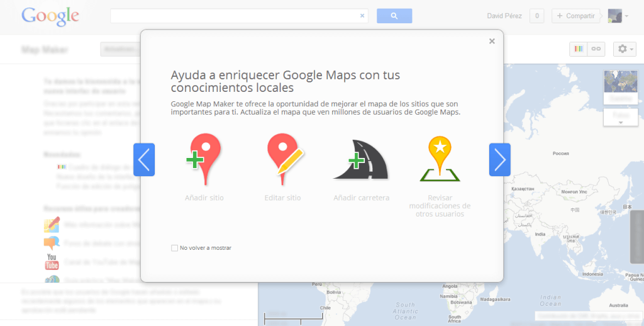Open account menu arrow next to avatar
The width and height of the screenshot is (644, 326).
click(627, 16)
